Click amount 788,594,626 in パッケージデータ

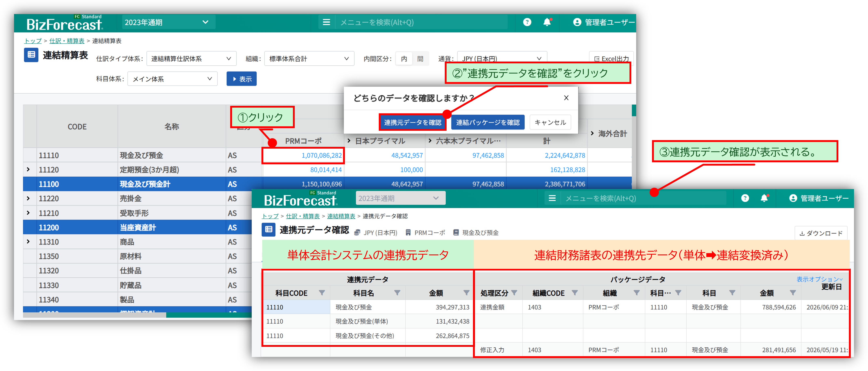pos(779,307)
